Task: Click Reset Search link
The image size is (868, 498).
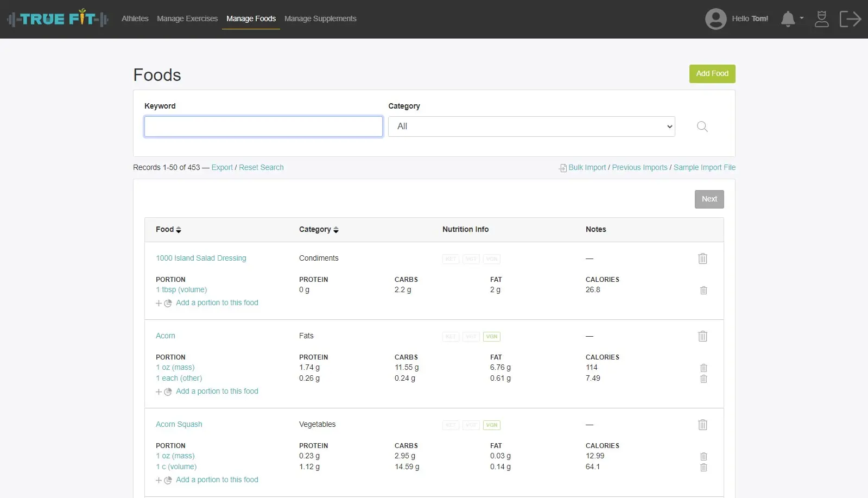Action: coord(261,168)
